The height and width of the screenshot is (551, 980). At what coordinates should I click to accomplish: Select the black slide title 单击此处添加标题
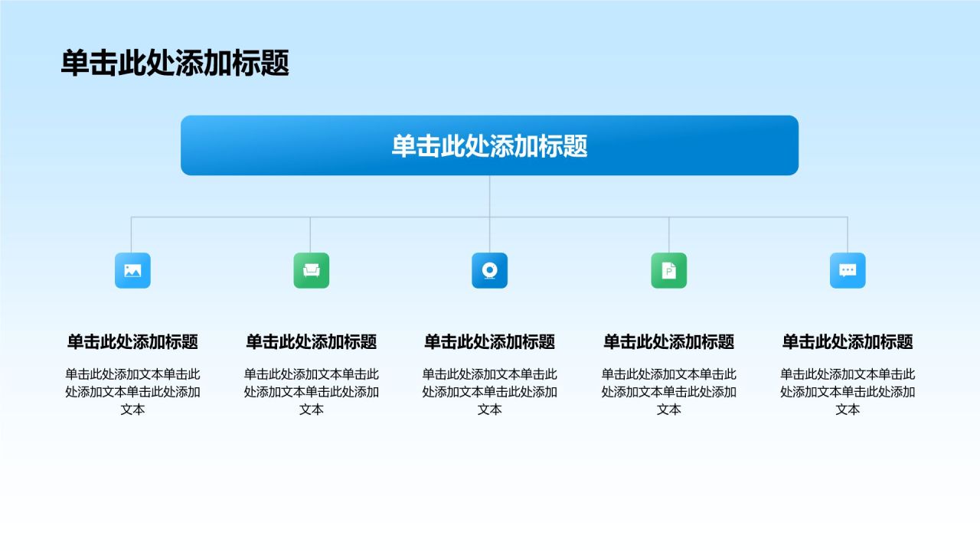pyautogui.click(x=175, y=63)
